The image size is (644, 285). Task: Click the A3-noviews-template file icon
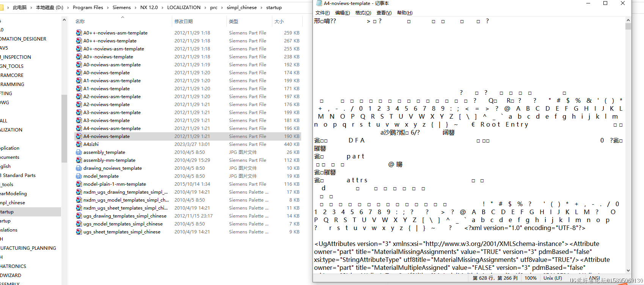coord(79,120)
